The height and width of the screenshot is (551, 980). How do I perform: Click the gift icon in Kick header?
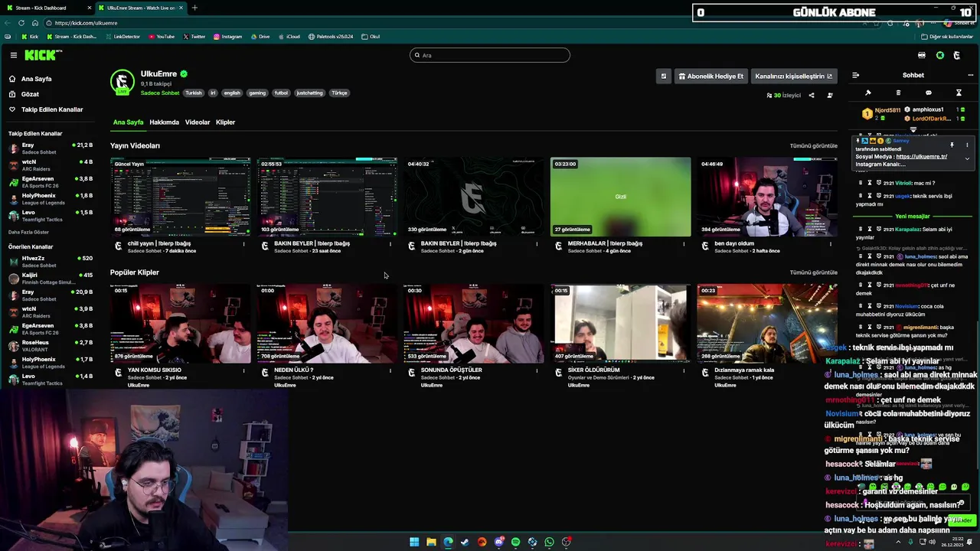[921, 55]
